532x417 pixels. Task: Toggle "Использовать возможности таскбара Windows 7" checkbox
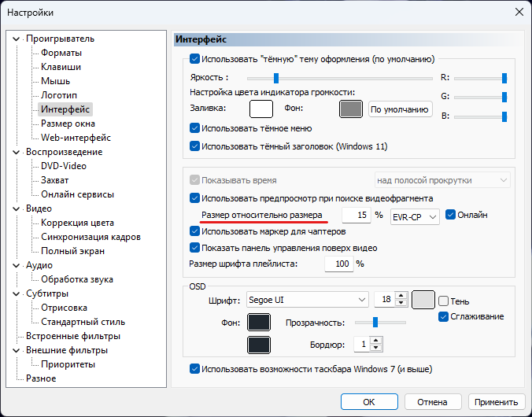click(194, 369)
